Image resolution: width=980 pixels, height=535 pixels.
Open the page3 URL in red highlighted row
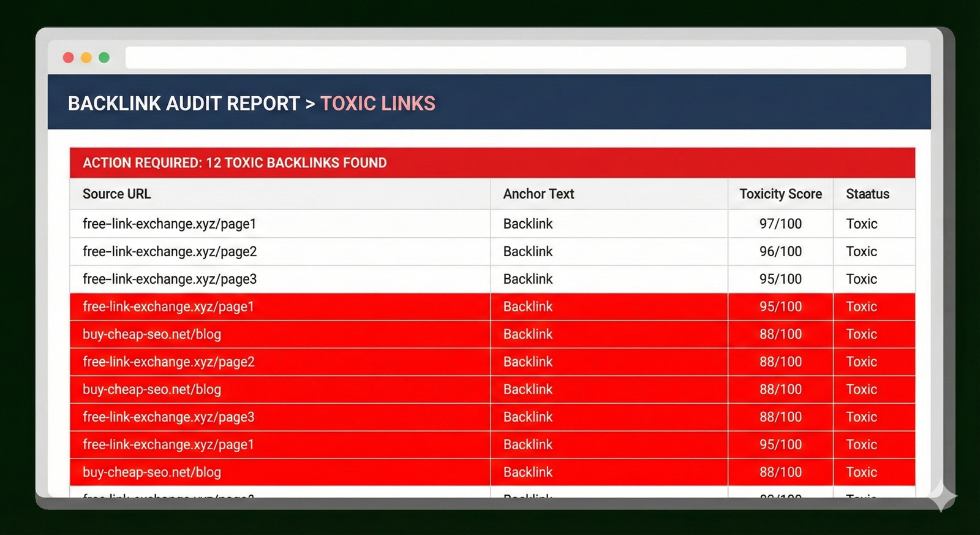tap(168, 417)
